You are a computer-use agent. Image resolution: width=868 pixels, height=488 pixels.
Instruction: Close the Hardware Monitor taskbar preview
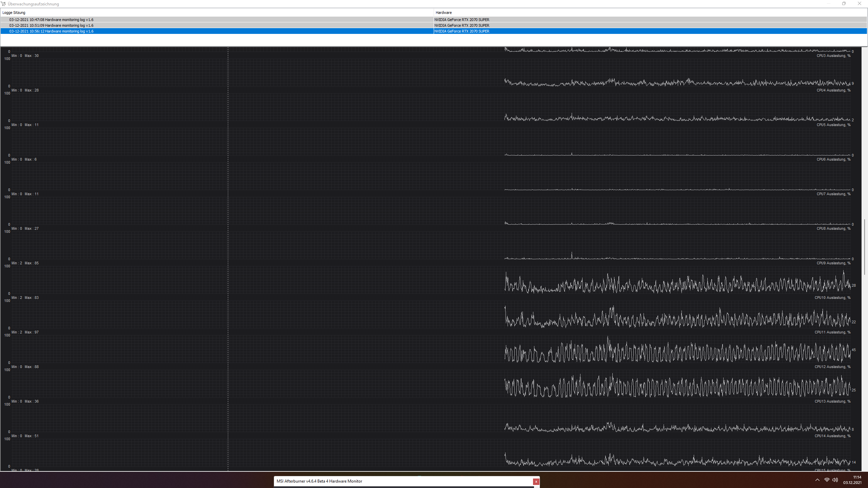pos(536,482)
